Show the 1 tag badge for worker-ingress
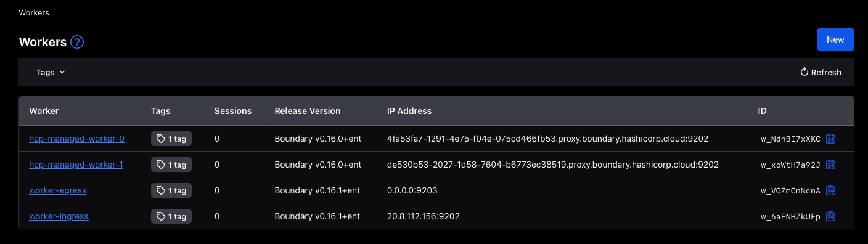This screenshot has height=244, width=868. pyautogui.click(x=171, y=216)
